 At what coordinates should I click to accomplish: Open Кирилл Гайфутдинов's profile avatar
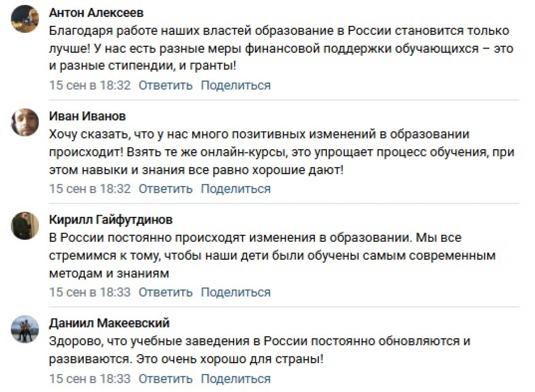(25, 226)
